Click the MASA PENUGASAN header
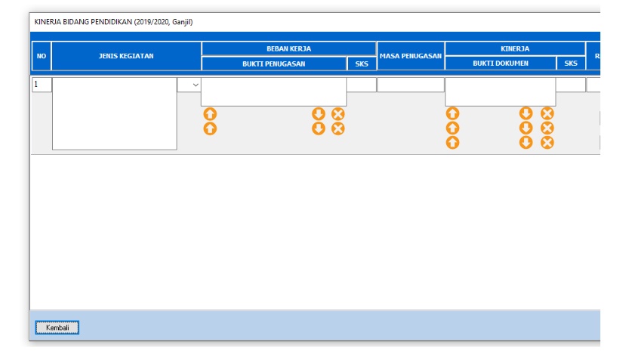Screen dimensions: 623x364 click(x=411, y=56)
